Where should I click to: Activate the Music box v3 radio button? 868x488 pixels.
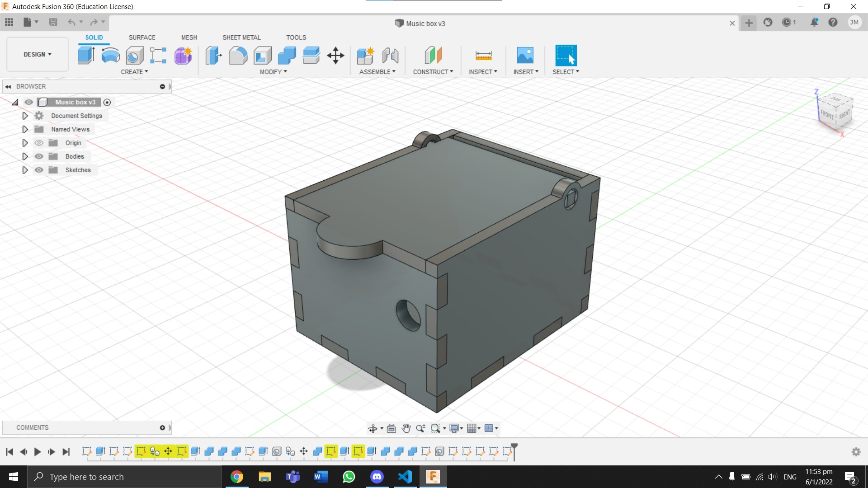coord(107,103)
